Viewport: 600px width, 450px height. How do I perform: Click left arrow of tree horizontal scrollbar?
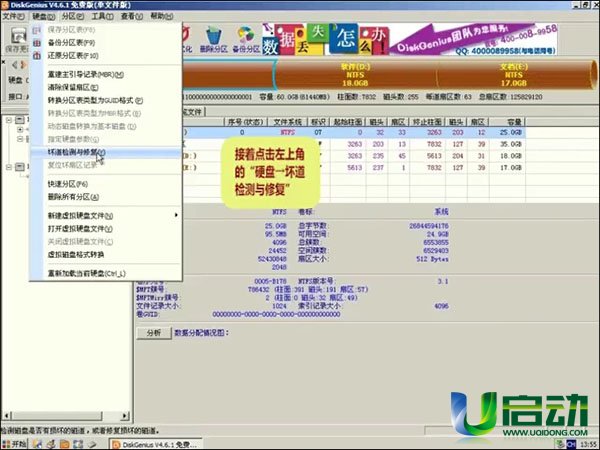point(7,416)
